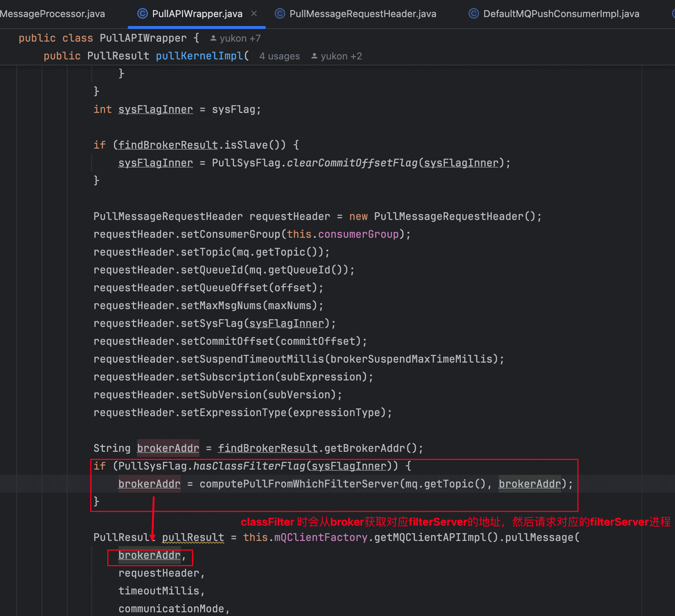Click 'getBrokerAddr()' method call
675x616 pixels.
click(371, 448)
